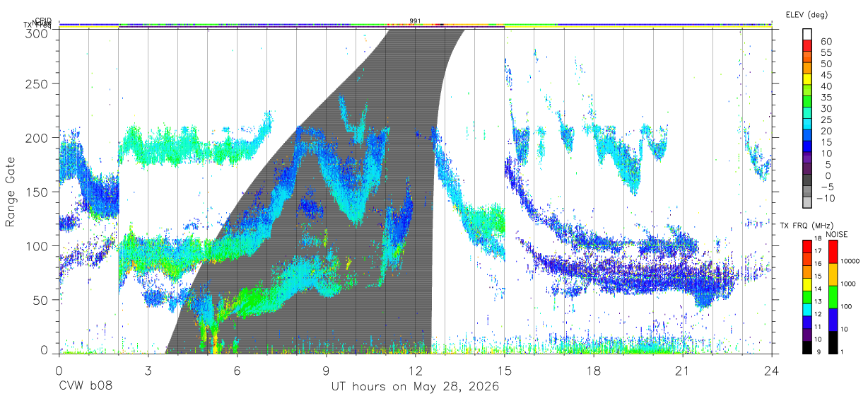Click the '9' UT hour tick label
This screenshot has width=868, height=401.
tap(326, 371)
